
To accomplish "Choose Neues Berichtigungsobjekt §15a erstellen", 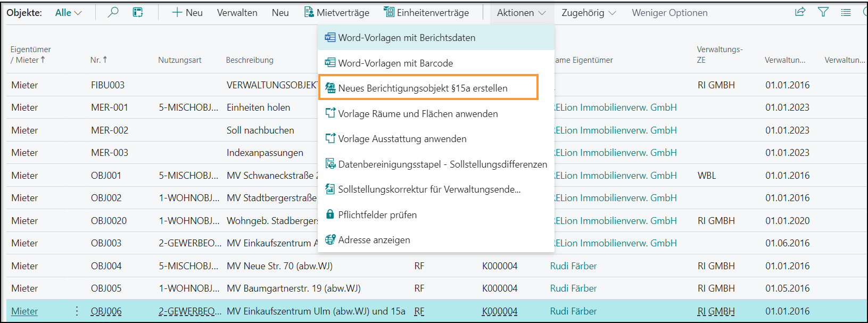I will (423, 88).
